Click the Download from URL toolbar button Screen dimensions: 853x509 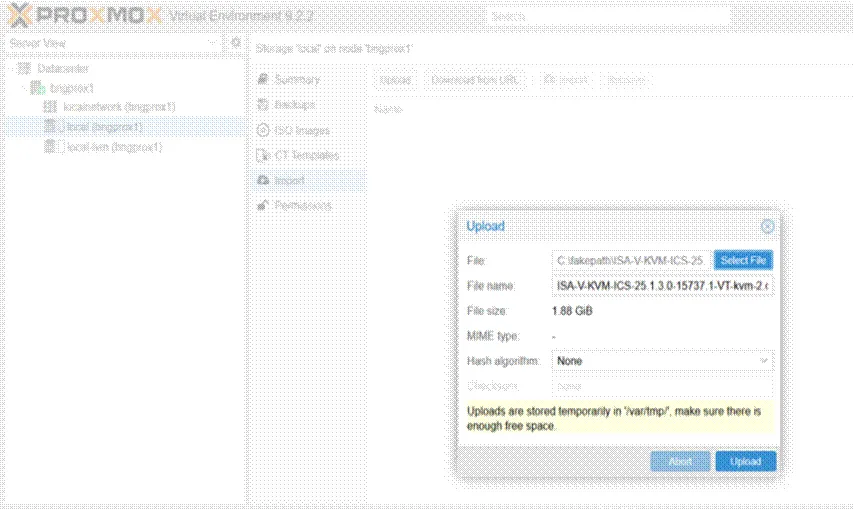click(x=475, y=80)
